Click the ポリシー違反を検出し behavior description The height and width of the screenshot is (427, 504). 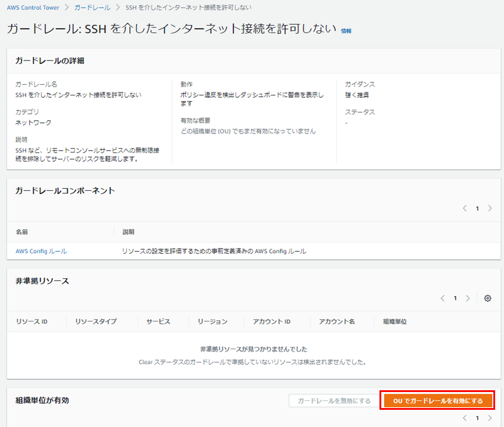pyautogui.click(x=252, y=99)
